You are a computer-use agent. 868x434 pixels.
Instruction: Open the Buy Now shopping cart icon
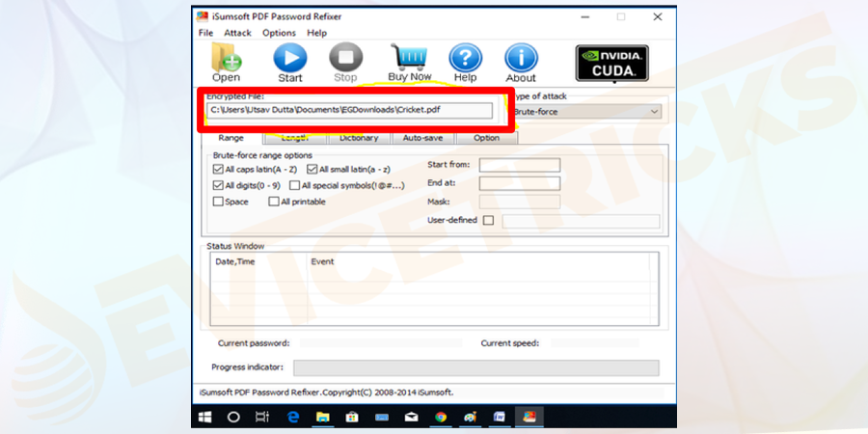pyautogui.click(x=409, y=57)
